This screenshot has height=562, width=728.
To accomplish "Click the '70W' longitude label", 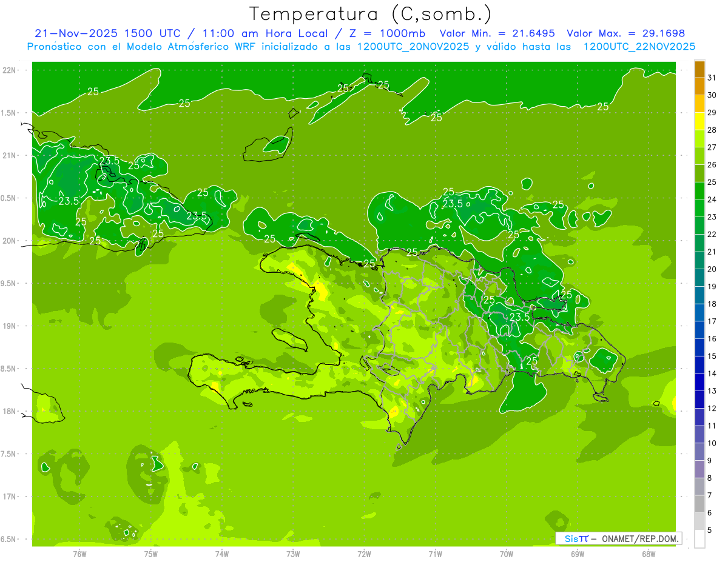I will click(x=507, y=554).
